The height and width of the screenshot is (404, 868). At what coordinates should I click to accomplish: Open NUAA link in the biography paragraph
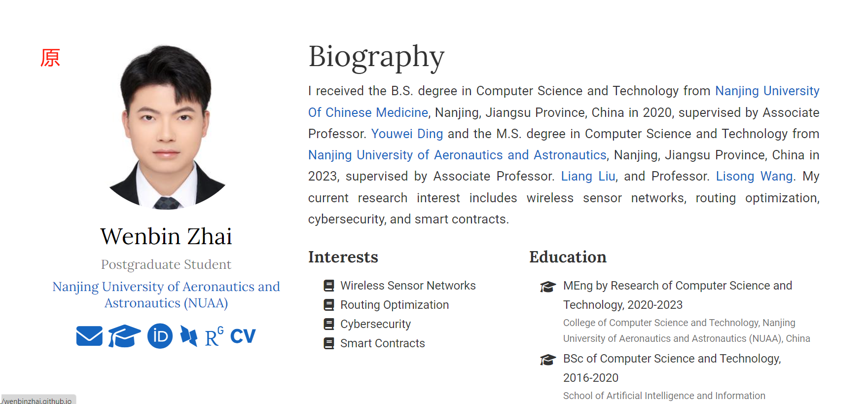[x=457, y=155]
